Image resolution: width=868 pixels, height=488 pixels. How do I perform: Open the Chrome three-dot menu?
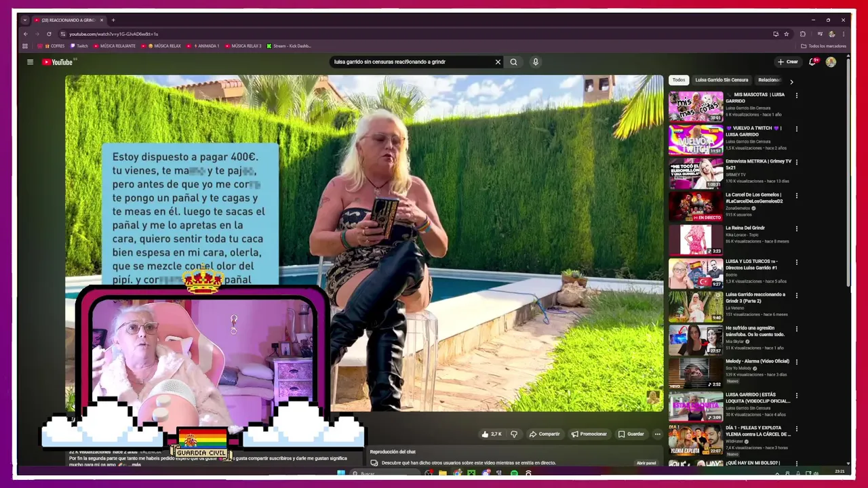(844, 34)
